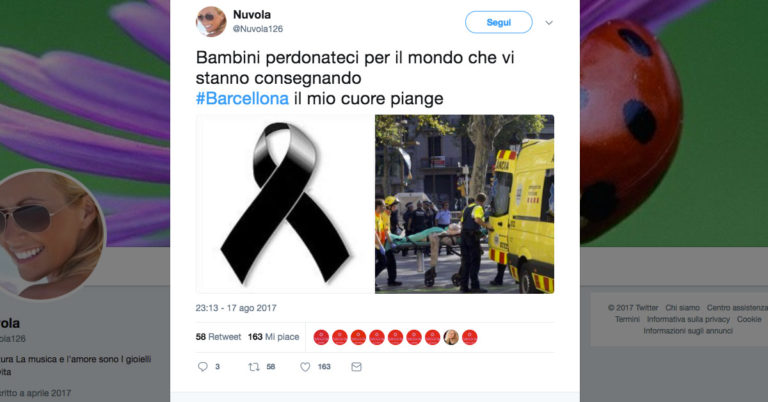768x402 pixels.
Task: Click the retweet arrows icon
Action: (254, 367)
